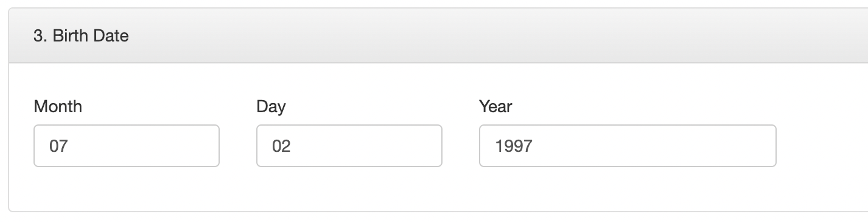Place cursor on the 1997 year value
The height and width of the screenshot is (222, 868).
(x=514, y=146)
